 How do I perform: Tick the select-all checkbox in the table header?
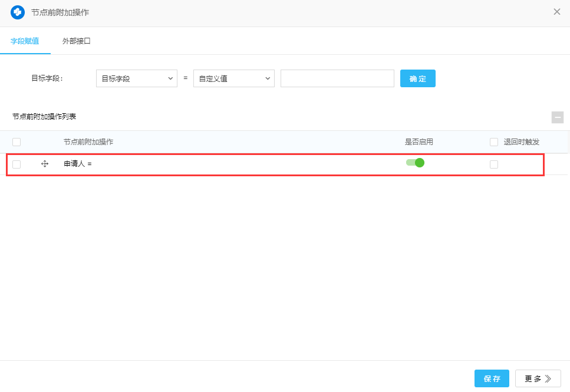tap(17, 142)
